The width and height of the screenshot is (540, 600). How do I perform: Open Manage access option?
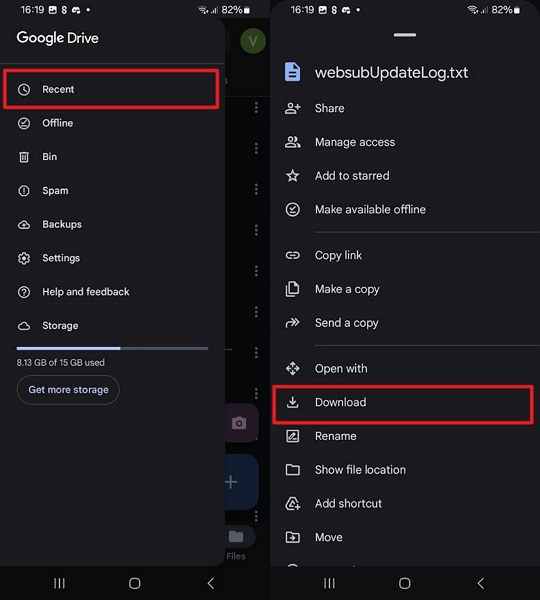(405, 142)
